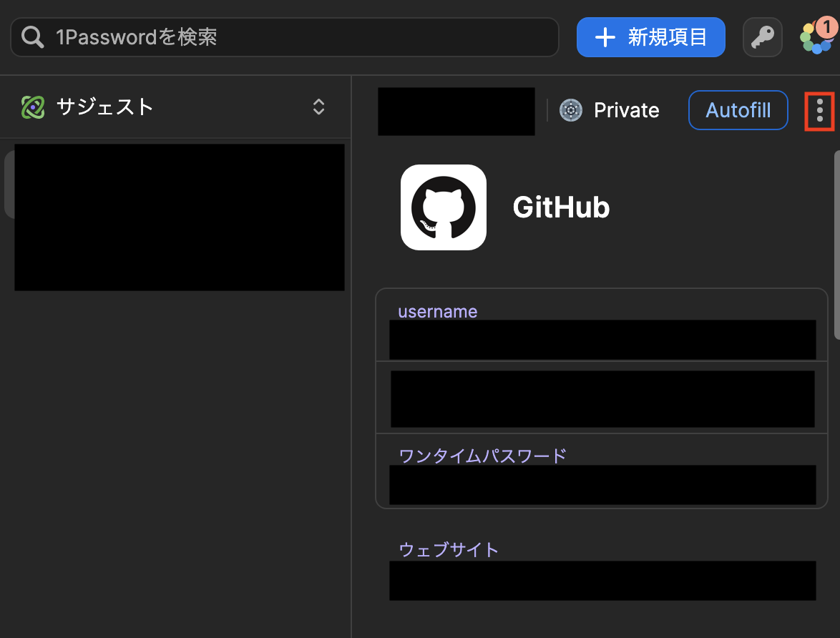
Task: Toggle the サジェスト sort order chevron
Action: tap(318, 107)
